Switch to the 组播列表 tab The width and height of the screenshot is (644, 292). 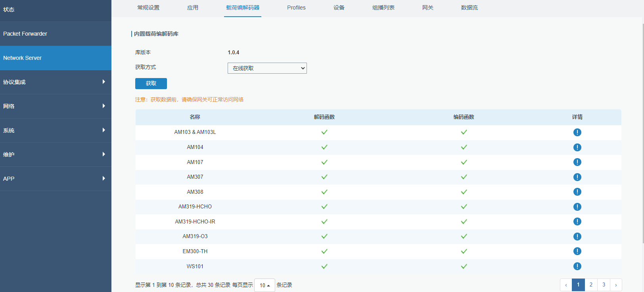click(383, 8)
